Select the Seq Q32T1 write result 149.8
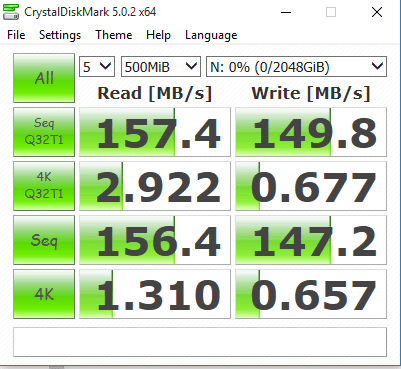This screenshot has width=401, height=369. click(311, 132)
